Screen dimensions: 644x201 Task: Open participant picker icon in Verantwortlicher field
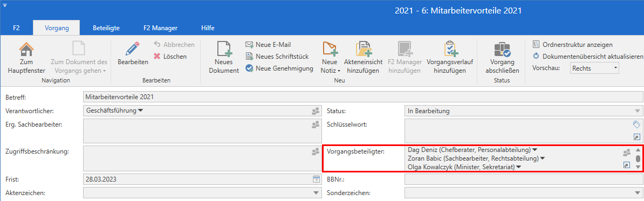pos(316,111)
